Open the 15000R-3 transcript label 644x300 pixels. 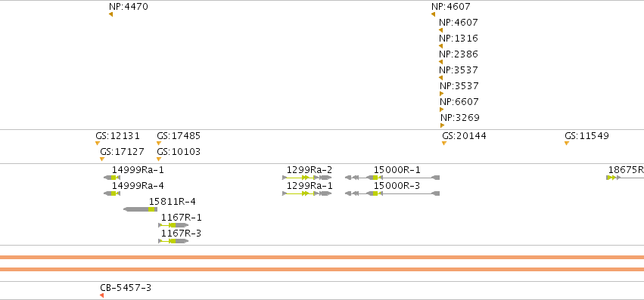[397, 186]
